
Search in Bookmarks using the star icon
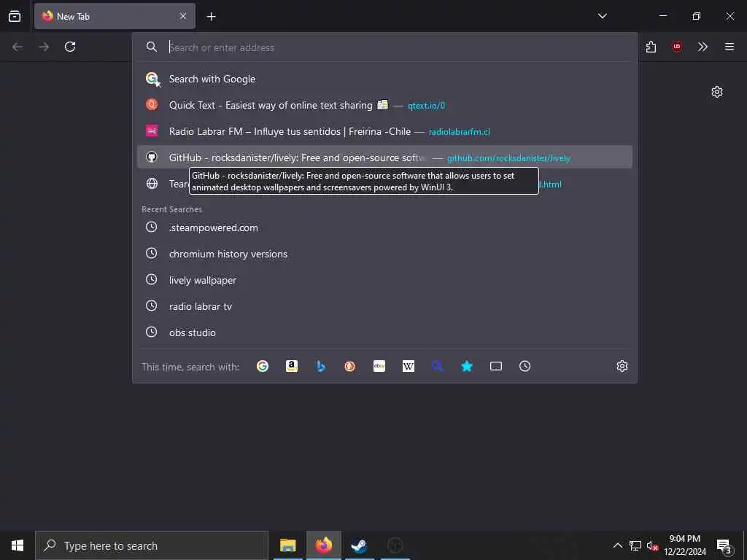point(467,366)
